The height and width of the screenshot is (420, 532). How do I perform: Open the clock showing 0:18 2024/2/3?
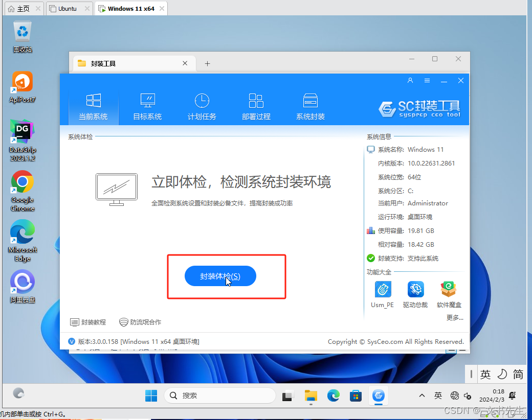click(x=492, y=395)
